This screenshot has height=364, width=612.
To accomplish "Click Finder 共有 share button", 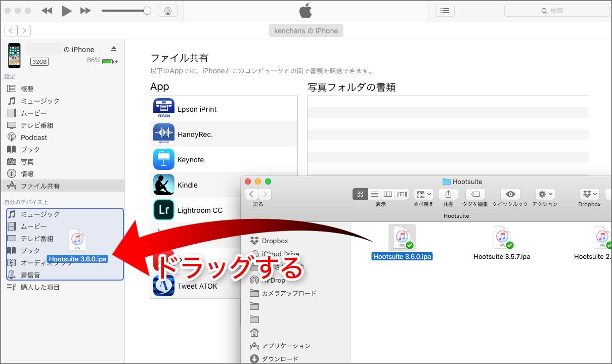I will (448, 194).
